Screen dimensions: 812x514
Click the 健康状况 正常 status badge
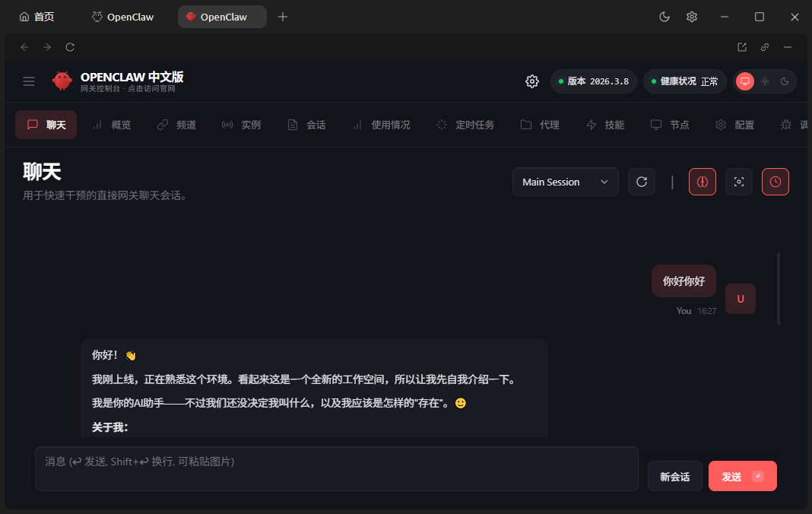684,81
